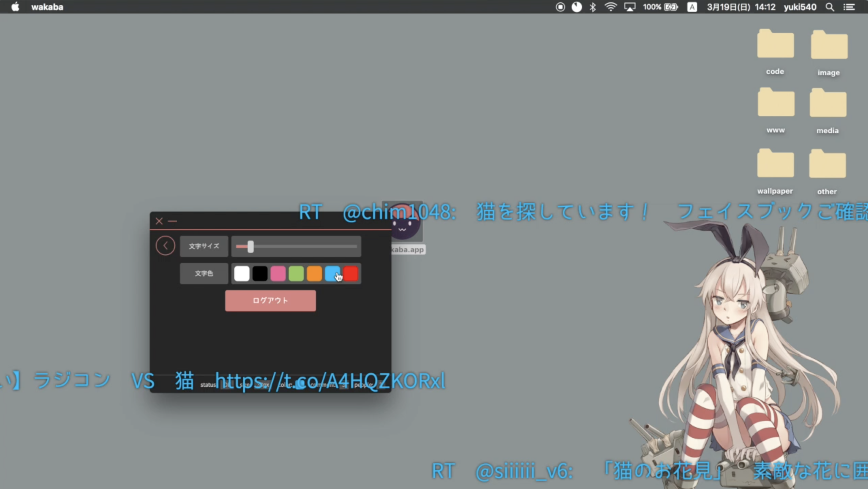Click the font size slider handle
The width and height of the screenshot is (868, 489).
point(251,246)
